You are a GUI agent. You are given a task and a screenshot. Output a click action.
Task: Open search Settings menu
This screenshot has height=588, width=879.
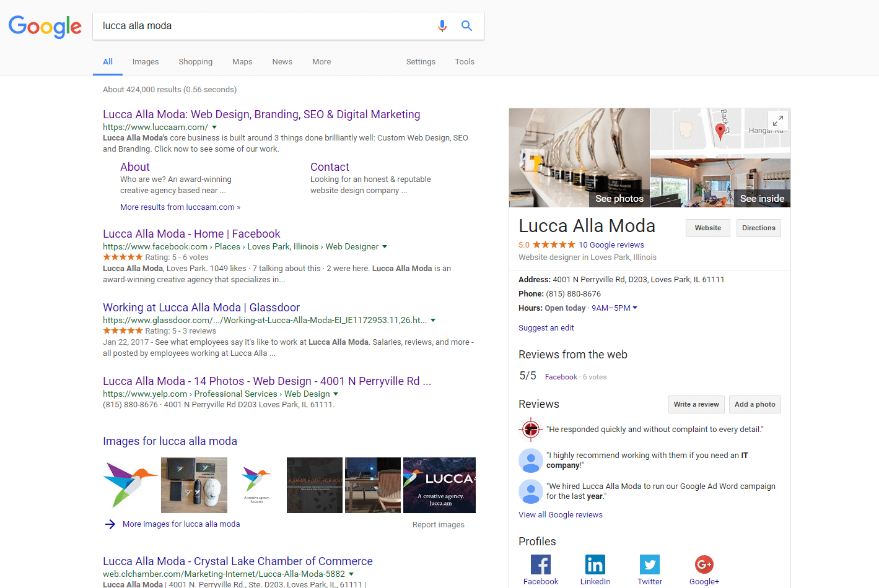click(x=421, y=61)
